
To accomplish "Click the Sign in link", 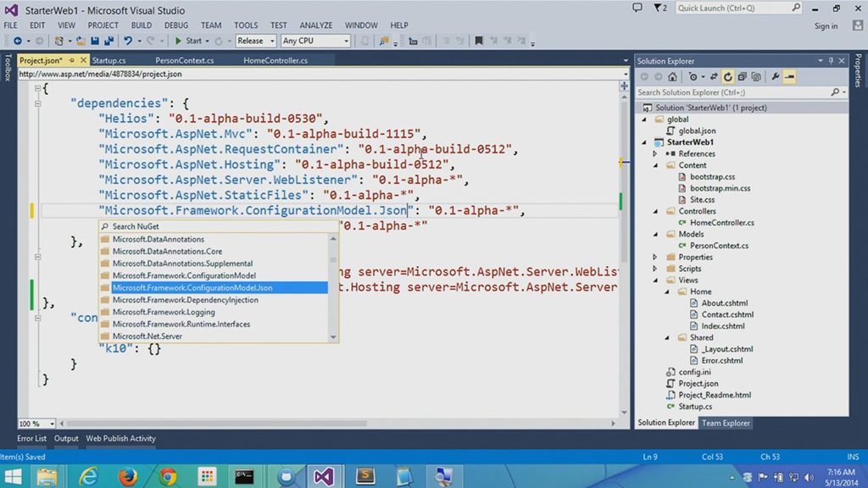I will [826, 26].
